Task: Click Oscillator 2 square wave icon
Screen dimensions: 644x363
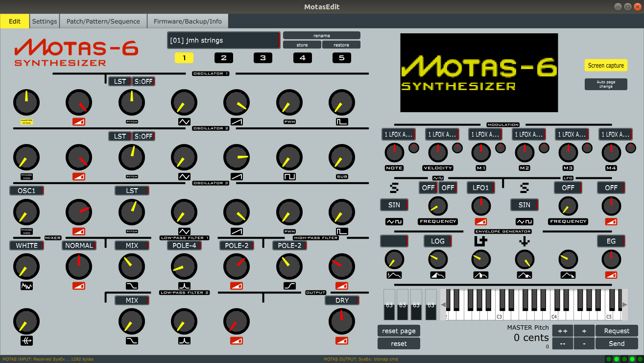Action: (289, 176)
